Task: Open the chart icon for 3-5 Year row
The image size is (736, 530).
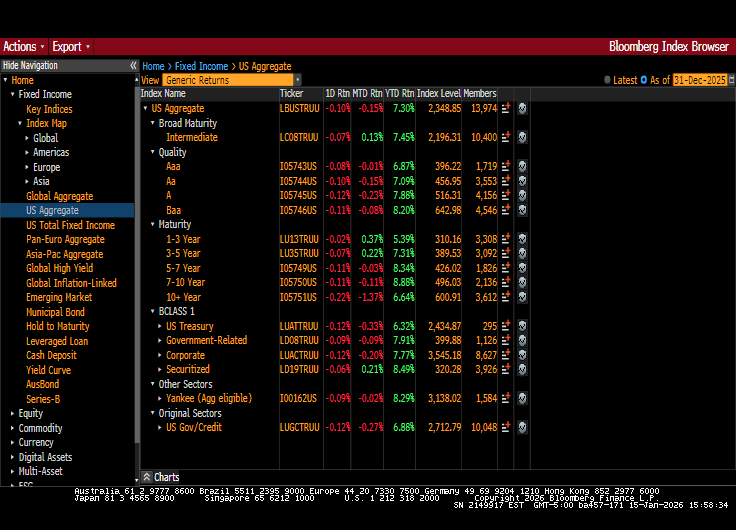Action: pos(522,253)
